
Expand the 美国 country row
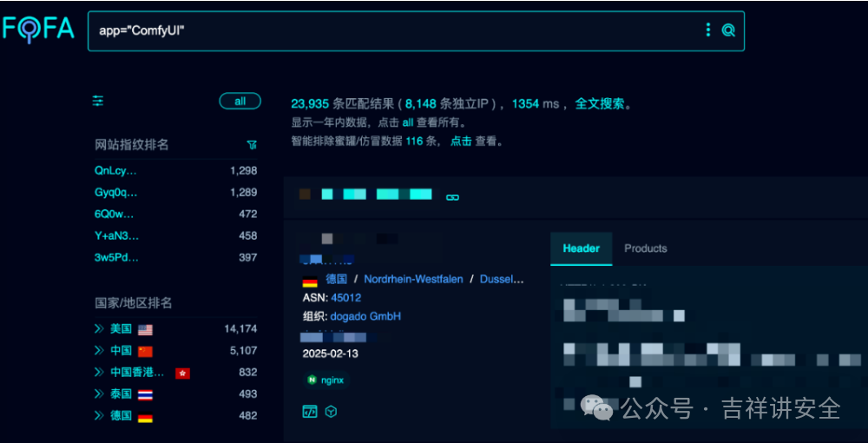pyautogui.click(x=99, y=329)
